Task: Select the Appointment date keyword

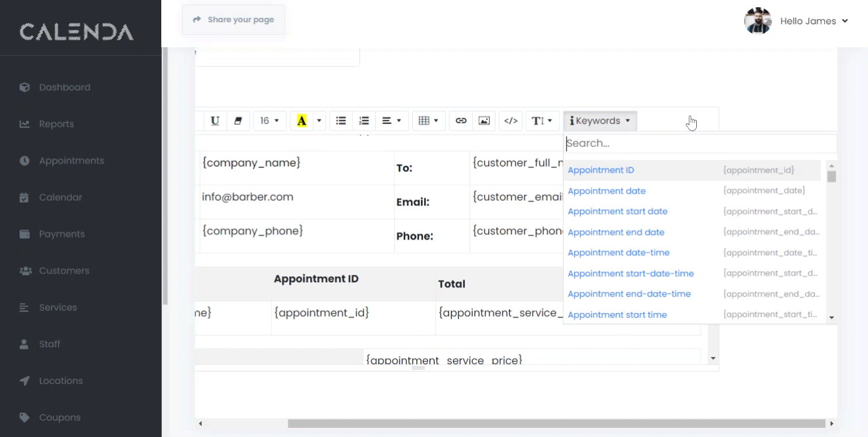Action: (606, 191)
